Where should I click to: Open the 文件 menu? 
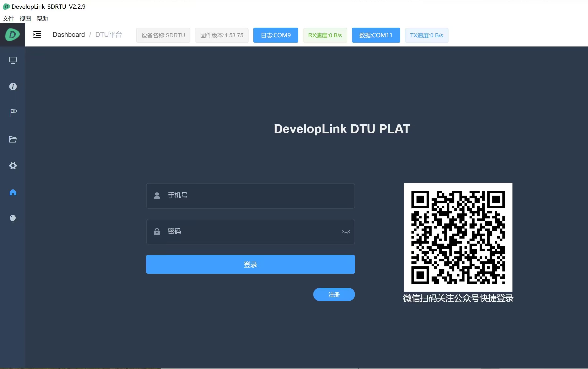tap(8, 19)
